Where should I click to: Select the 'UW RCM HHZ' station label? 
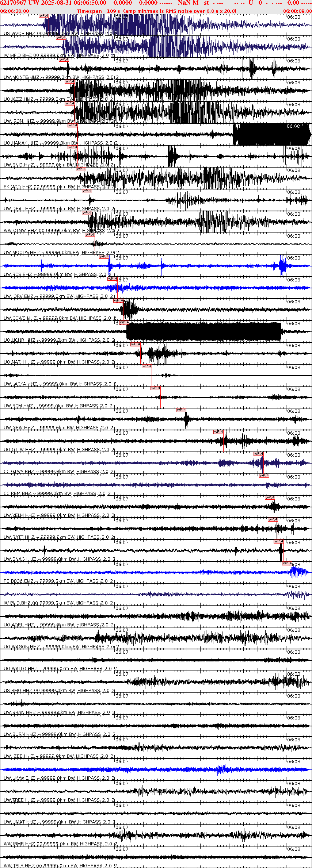tap(19, 406)
